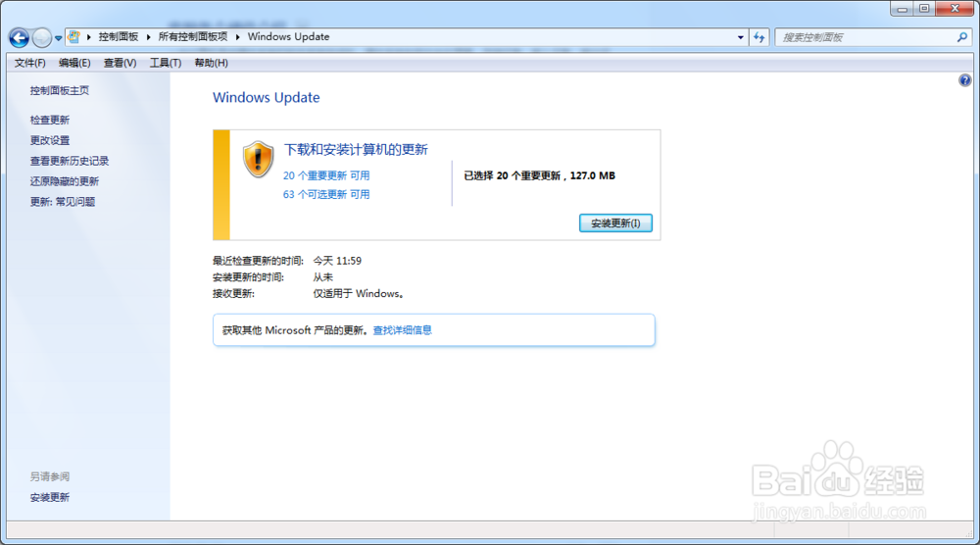The image size is (980, 545).
Task: Open 更改设置 in the sidebar
Action: pos(49,140)
